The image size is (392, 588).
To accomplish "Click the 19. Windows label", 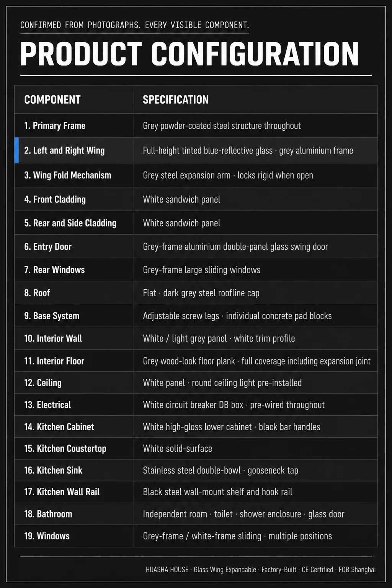I will click(x=47, y=536).
